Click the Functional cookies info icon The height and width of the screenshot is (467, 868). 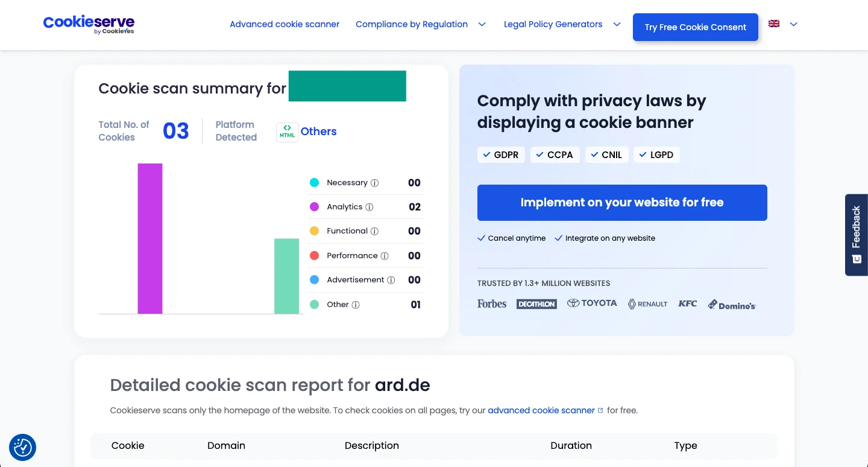374,231
